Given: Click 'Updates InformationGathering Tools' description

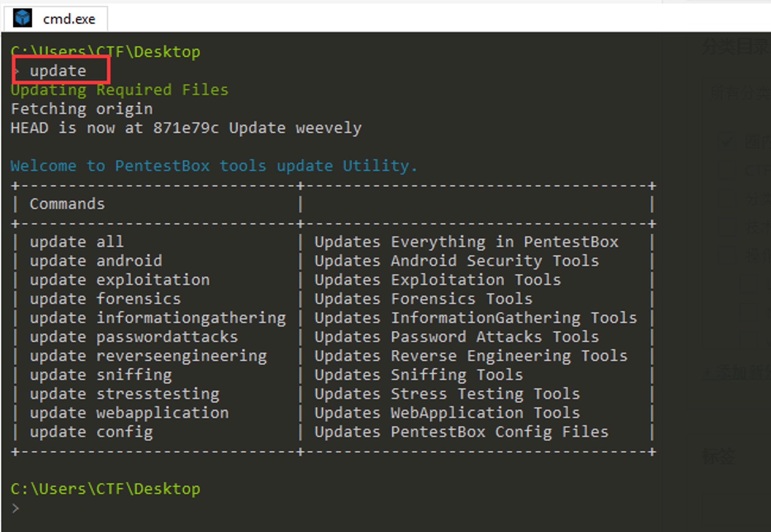Looking at the screenshot, I should coord(476,318).
